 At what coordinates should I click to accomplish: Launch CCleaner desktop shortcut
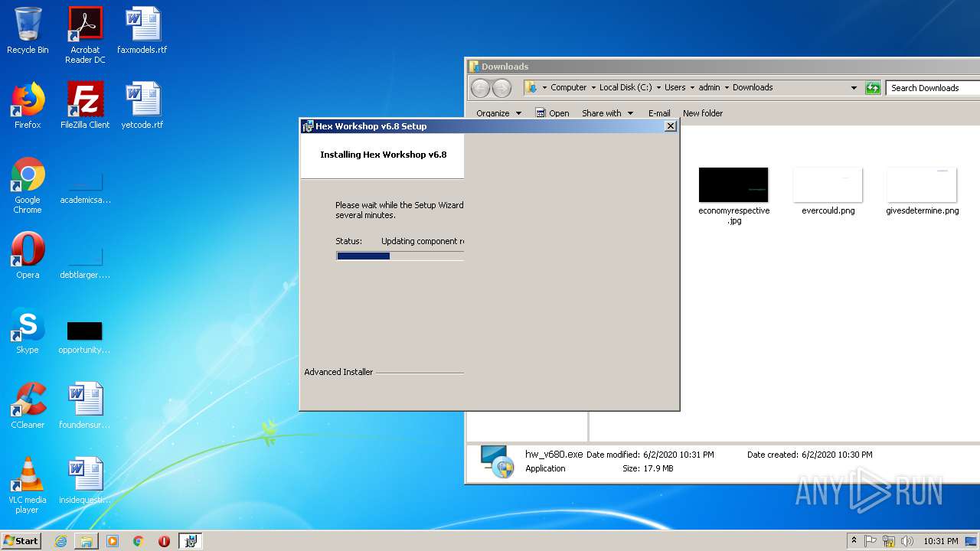click(28, 406)
